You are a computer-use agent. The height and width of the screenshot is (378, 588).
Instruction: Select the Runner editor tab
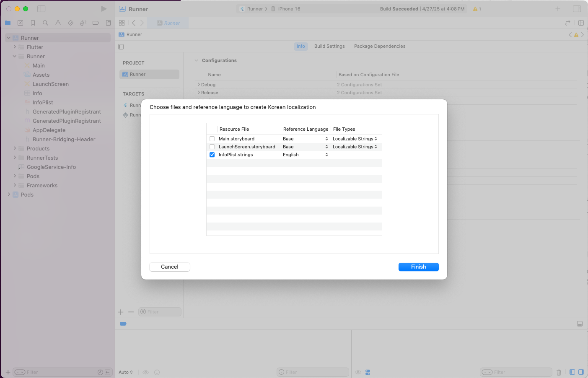pyautogui.click(x=168, y=23)
